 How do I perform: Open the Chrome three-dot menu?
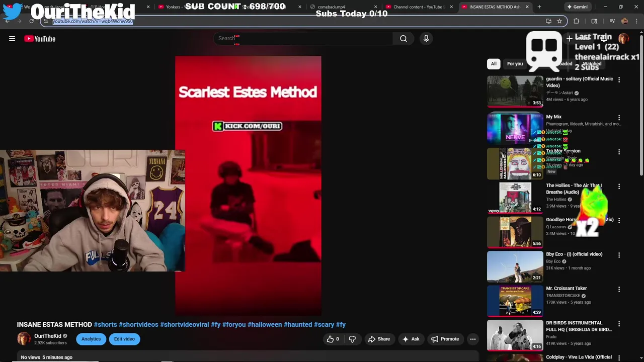pyautogui.click(x=636, y=21)
